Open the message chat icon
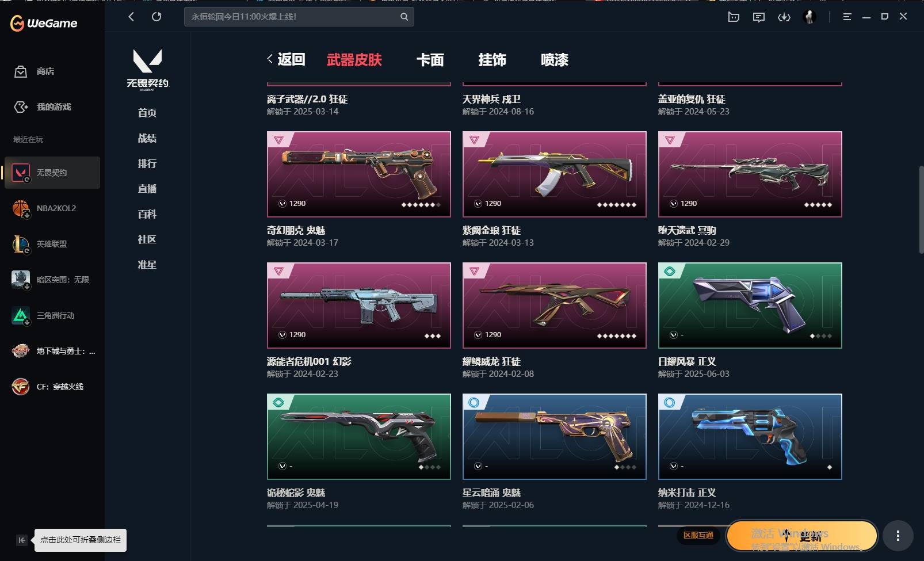The image size is (924, 561). pos(759,17)
